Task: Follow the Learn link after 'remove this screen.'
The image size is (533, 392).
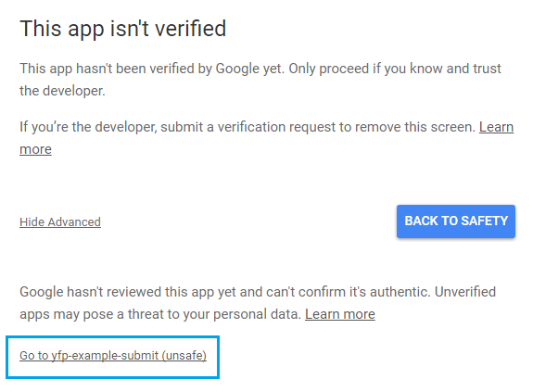Action: click(x=496, y=127)
